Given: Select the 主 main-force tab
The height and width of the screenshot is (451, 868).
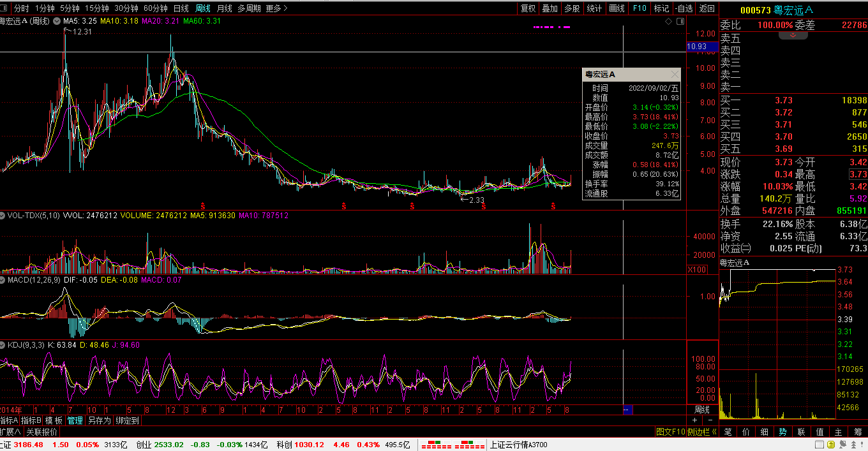Looking at the screenshot, I should pyautogui.click(x=839, y=432).
